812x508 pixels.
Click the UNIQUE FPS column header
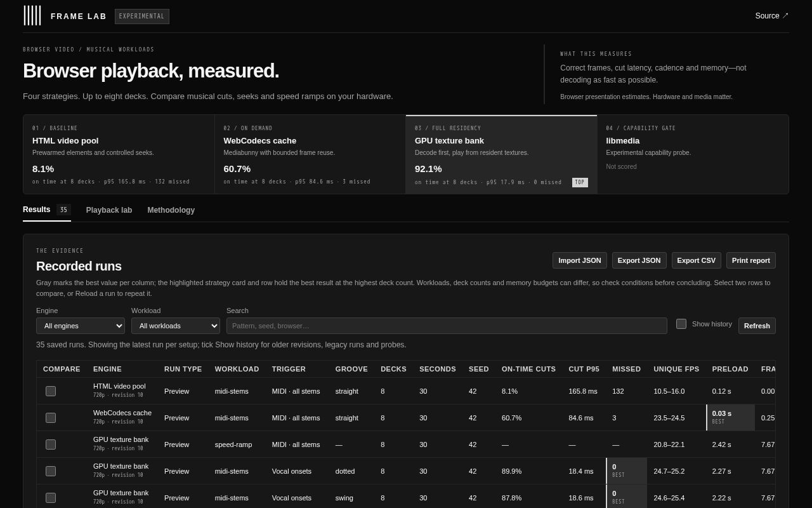click(676, 369)
